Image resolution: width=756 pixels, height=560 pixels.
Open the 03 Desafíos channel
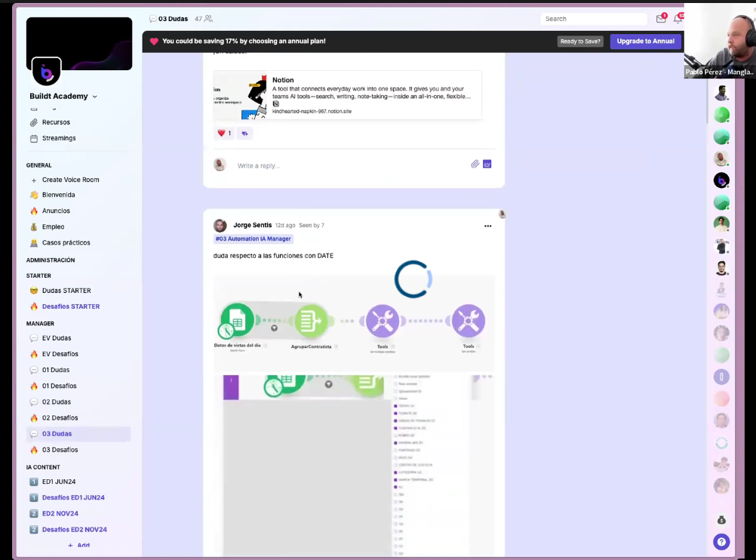(60, 450)
